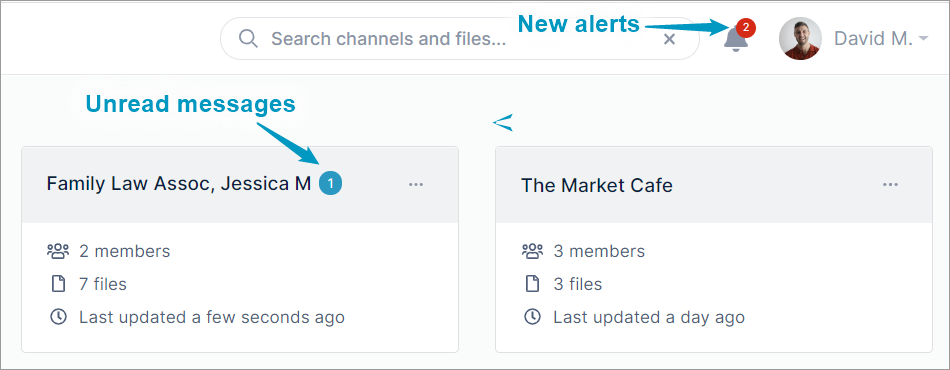This screenshot has width=950, height=370.
Task: Click the file icon beside 7 files
Action: pos(58,284)
